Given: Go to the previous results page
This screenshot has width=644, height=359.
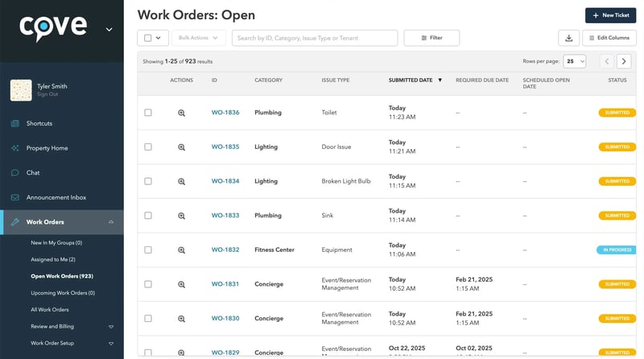Looking at the screenshot, I should [607, 61].
